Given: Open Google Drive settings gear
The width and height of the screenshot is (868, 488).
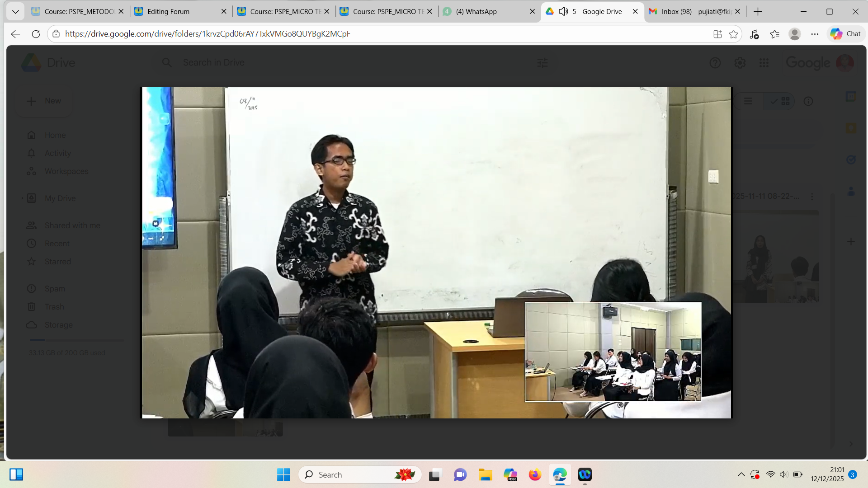Looking at the screenshot, I should pyautogui.click(x=740, y=63).
